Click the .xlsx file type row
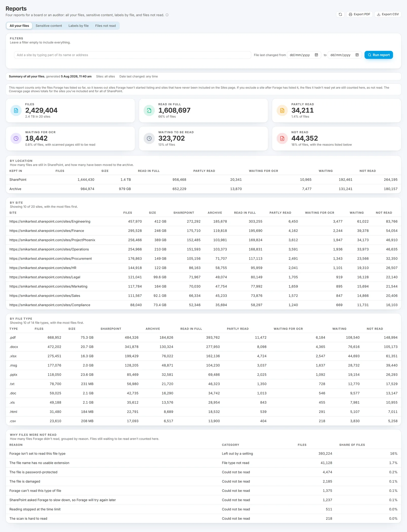The image size is (407, 532). pyautogui.click(x=203, y=356)
